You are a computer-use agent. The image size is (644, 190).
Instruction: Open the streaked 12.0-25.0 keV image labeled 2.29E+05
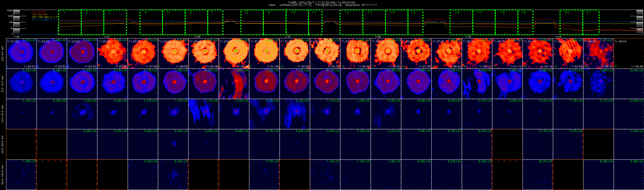click(295, 114)
